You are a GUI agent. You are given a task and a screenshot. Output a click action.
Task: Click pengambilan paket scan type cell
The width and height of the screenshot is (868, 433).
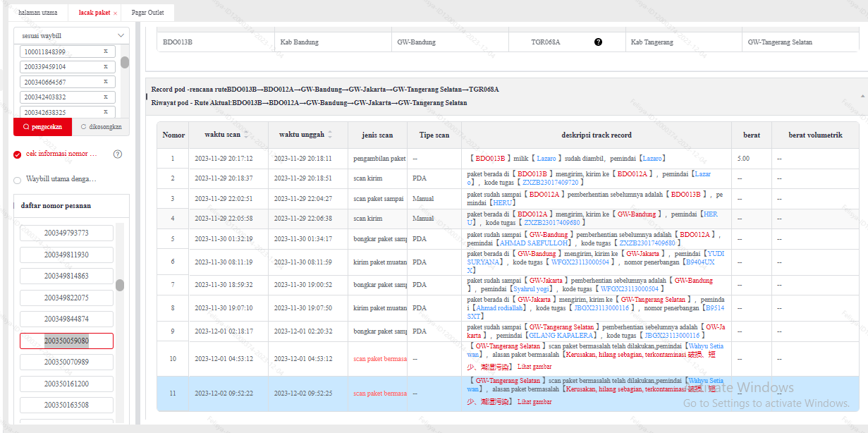377,159
